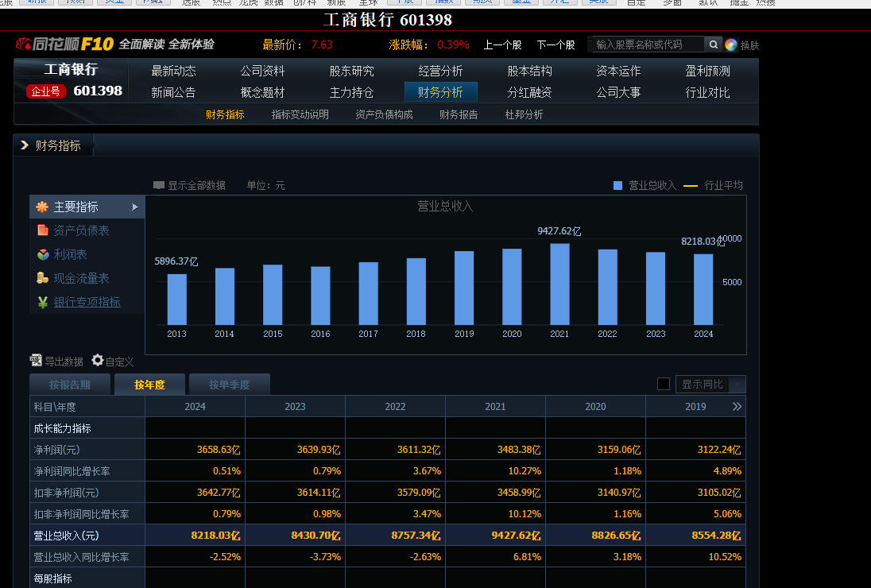Select the 按年度 tab
The height and width of the screenshot is (588, 871).
coord(149,385)
